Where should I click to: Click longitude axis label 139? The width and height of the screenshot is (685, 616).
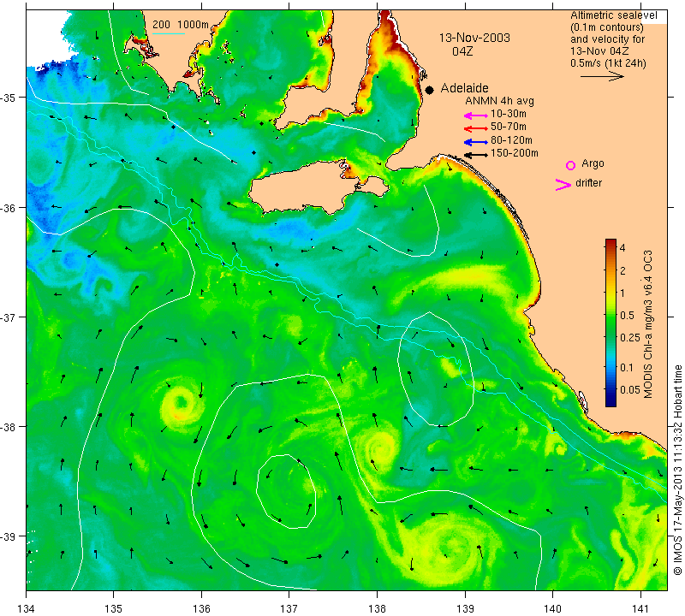coord(465,608)
